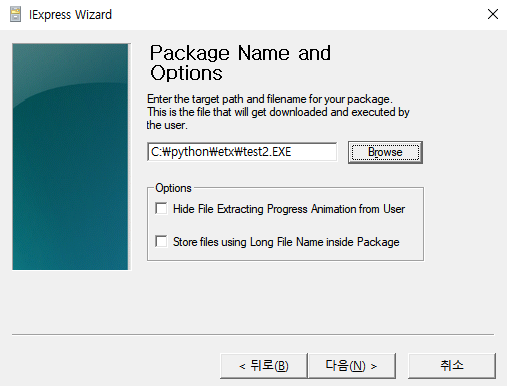Click the IExpress Wizard title bar icon
This screenshot has width=507, height=386.
15,14
